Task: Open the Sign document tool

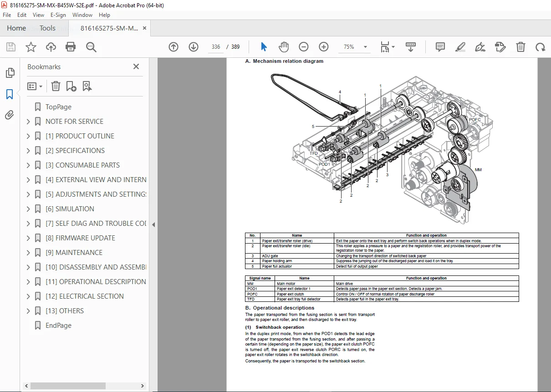Action: point(480,47)
